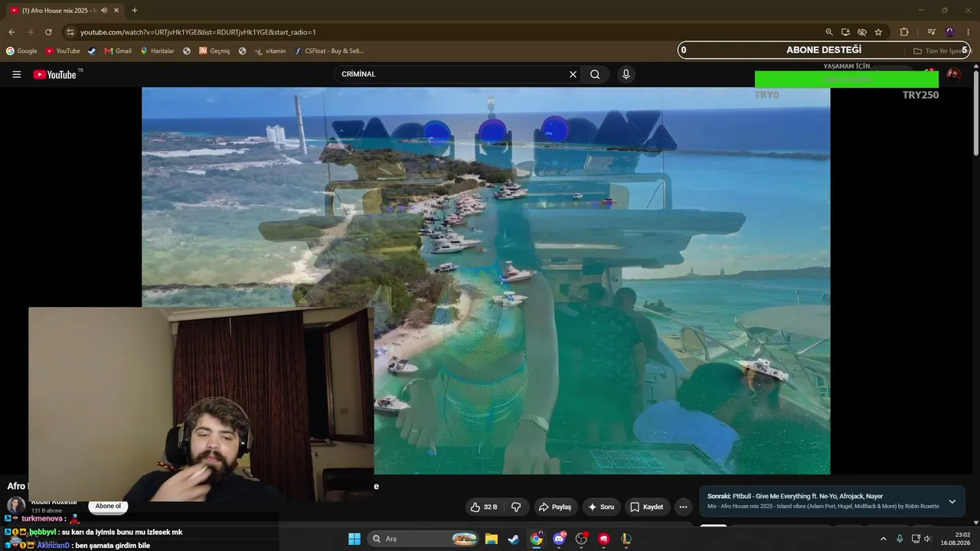This screenshot has height=551, width=980.
Task: Switch to Chrome on the taskbar
Action: (537, 539)
